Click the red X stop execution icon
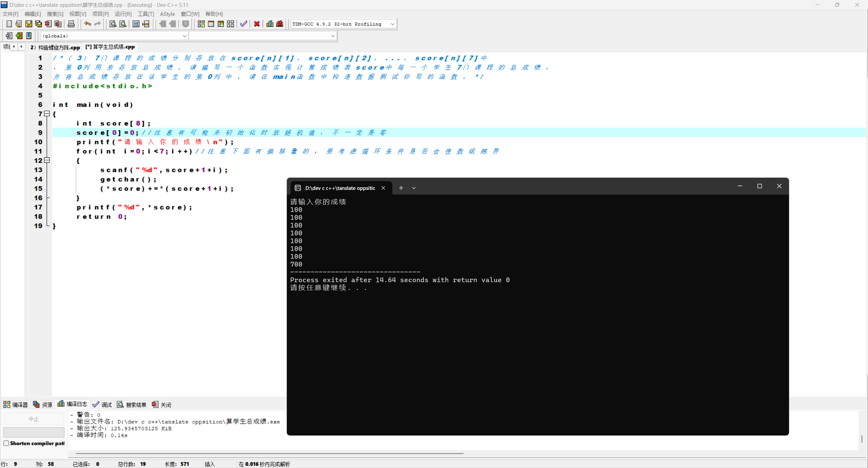 coord(257,24)
